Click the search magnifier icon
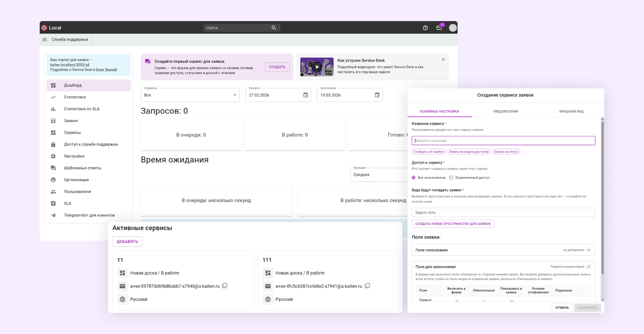The width and height of the screenshot is (644, 334). [274, 28]
